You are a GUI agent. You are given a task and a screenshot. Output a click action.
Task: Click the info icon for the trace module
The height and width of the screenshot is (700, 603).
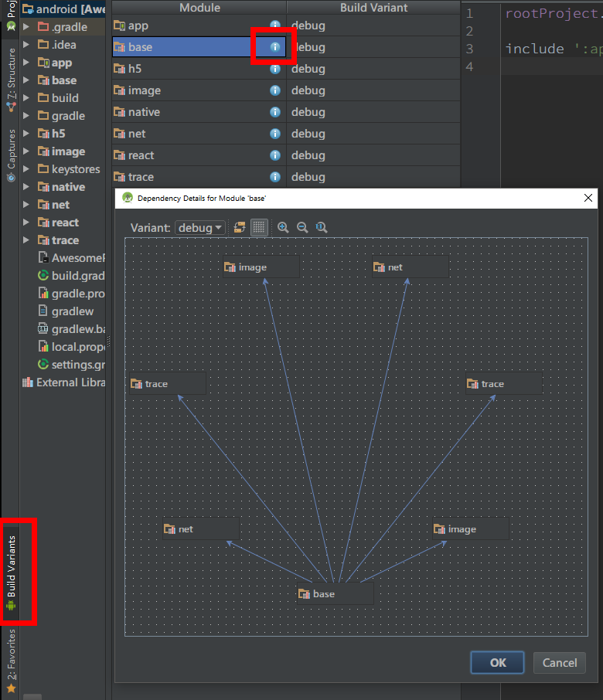pos(275,177)
